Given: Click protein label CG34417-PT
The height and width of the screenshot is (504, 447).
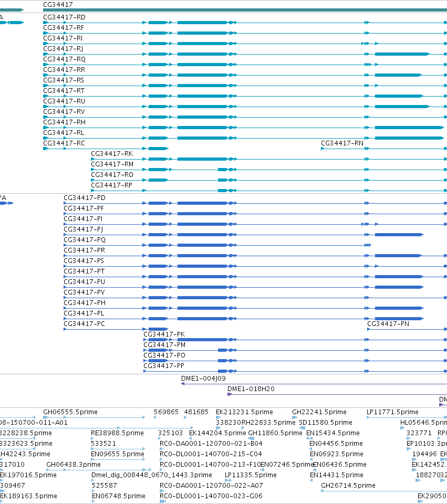Looking at the screenshot, I should pos(84,271).
